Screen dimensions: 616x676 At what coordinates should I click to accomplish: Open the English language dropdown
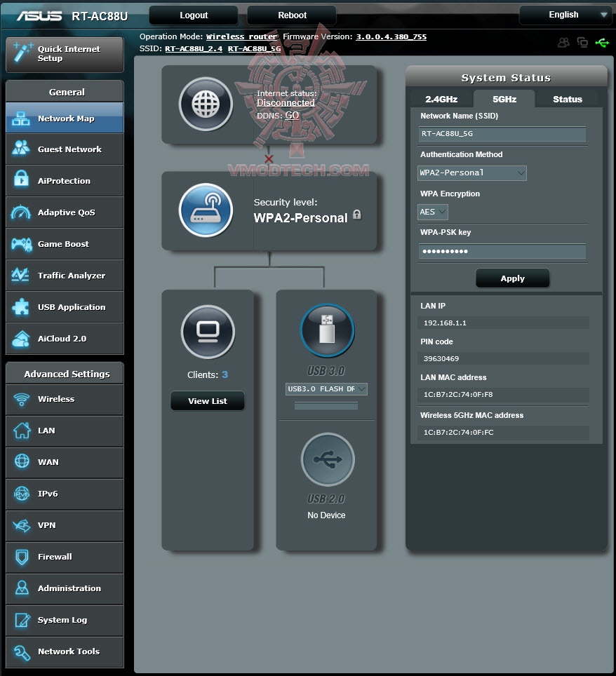click(567, 15)
